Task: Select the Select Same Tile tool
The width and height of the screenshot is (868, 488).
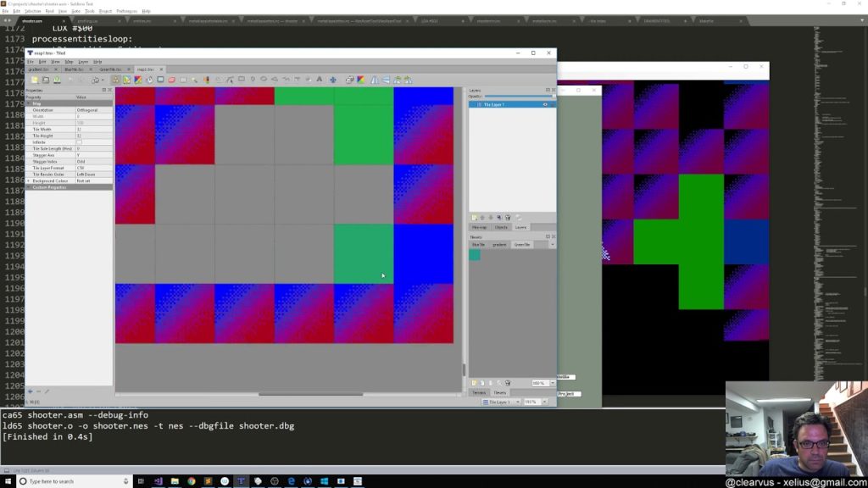Action: point(207,80)
